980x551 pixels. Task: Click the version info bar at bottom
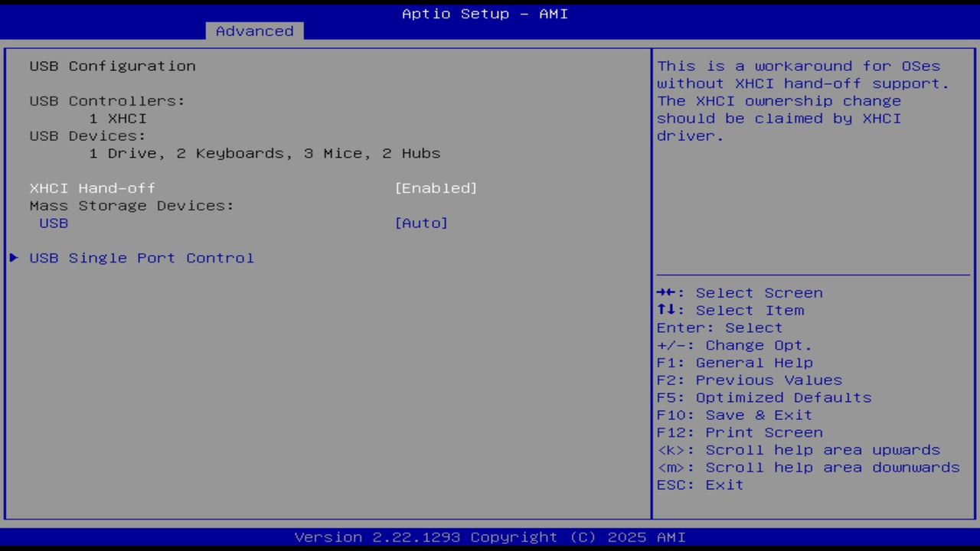(485, 536)
